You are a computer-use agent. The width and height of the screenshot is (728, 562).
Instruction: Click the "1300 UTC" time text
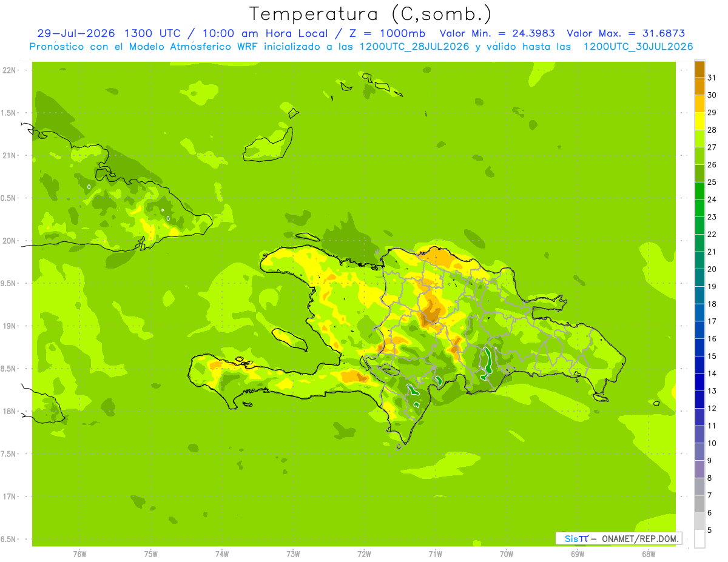click(153, 33)
